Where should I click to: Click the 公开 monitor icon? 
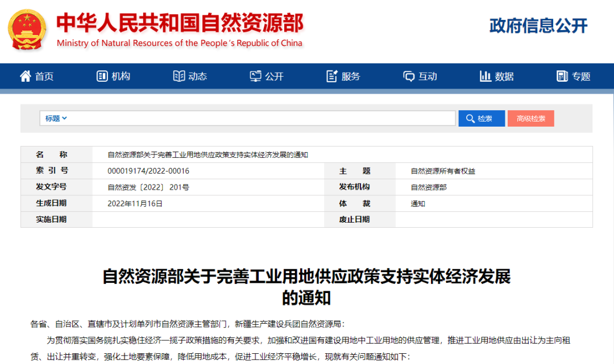pyautogui.click(x=256, y=76)
